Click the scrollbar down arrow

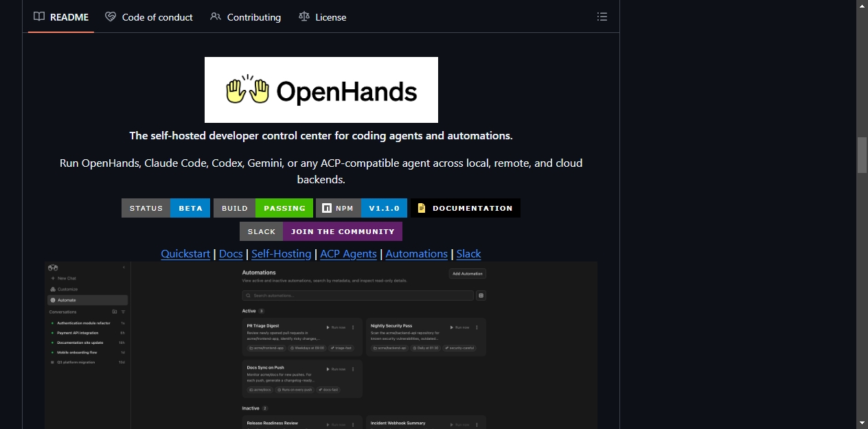coord(862,423)
